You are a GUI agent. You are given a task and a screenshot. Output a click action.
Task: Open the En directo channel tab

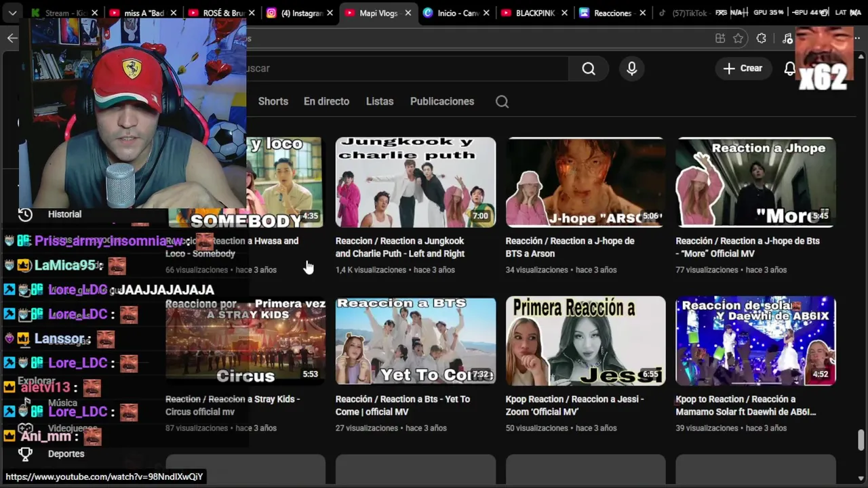326,101
